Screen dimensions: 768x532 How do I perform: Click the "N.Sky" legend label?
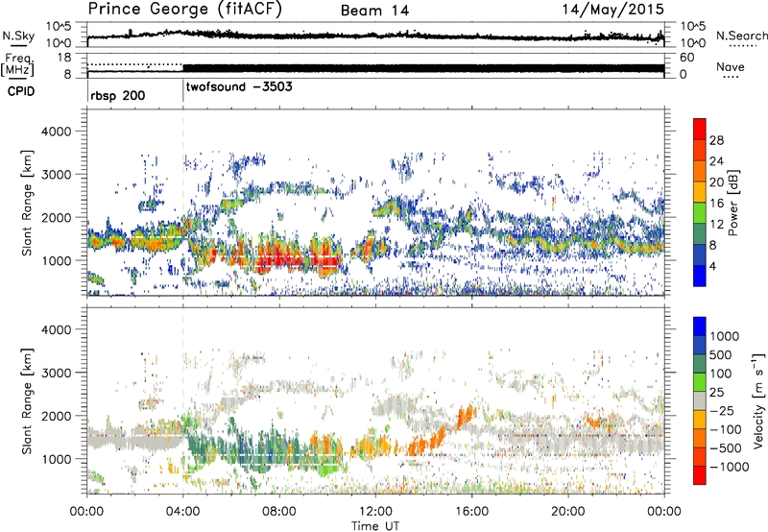tap(18, 36)
